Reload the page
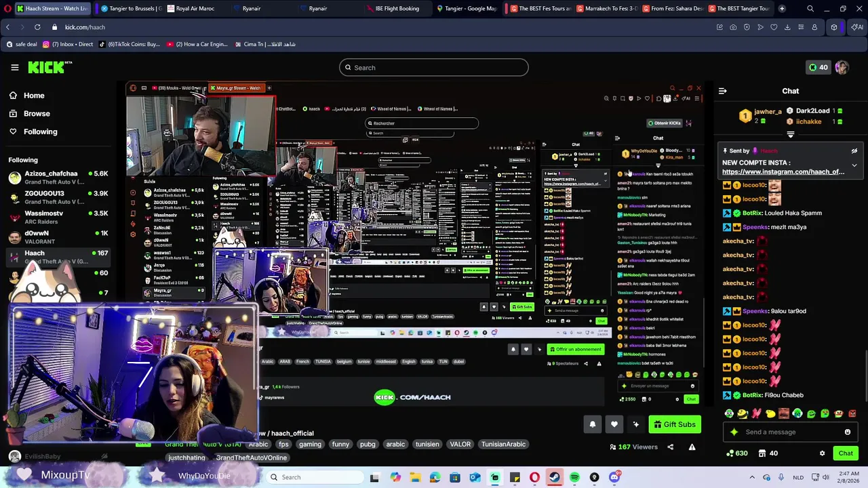 tap(37, 27)
